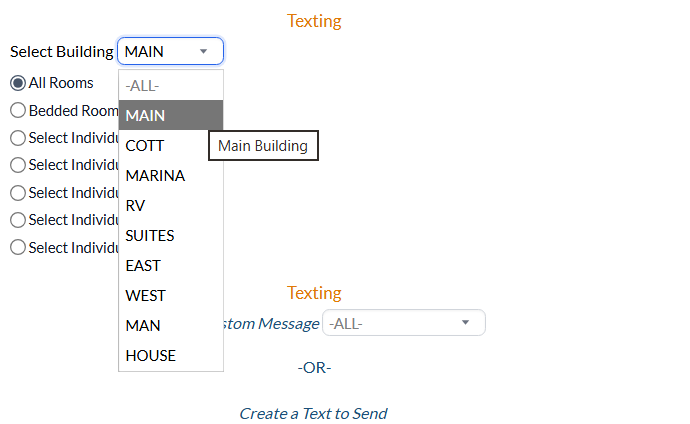
Task: Select MAN building option
Action: (171, 325)
